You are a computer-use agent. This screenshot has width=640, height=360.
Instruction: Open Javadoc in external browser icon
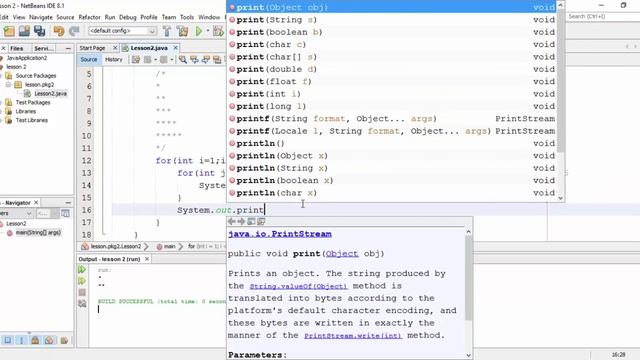tap(251, 221)
